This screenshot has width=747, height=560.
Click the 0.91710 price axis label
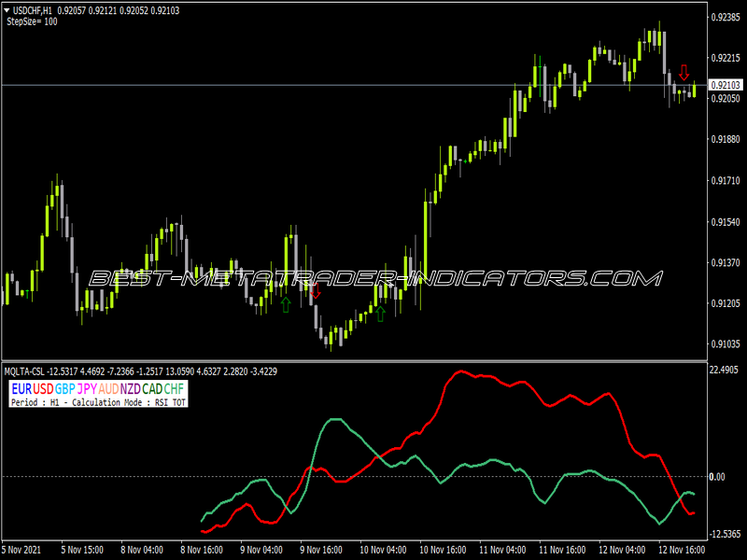click(726, 180)
